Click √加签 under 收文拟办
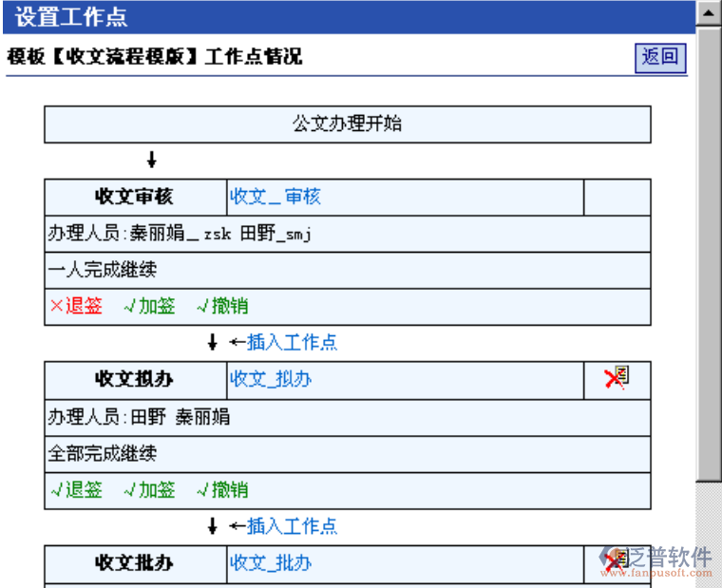This screenshot has width=722, height=588. click(x=149, y=490)
